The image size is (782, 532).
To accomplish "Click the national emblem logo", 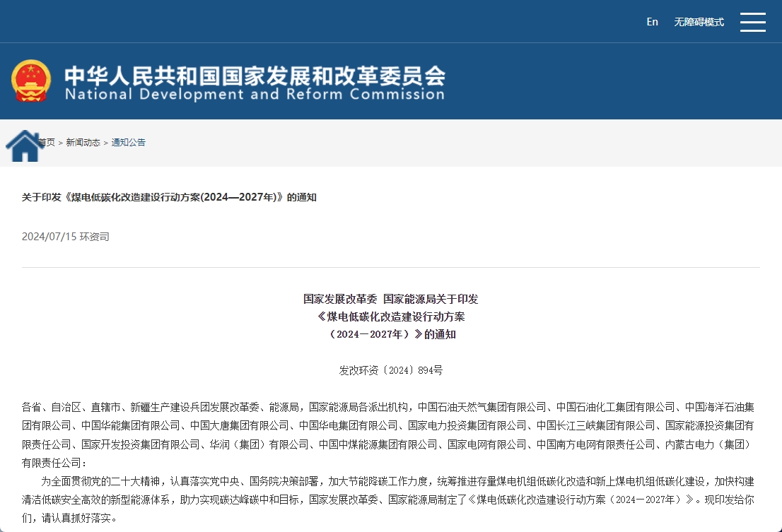I will tap(31, 81).
